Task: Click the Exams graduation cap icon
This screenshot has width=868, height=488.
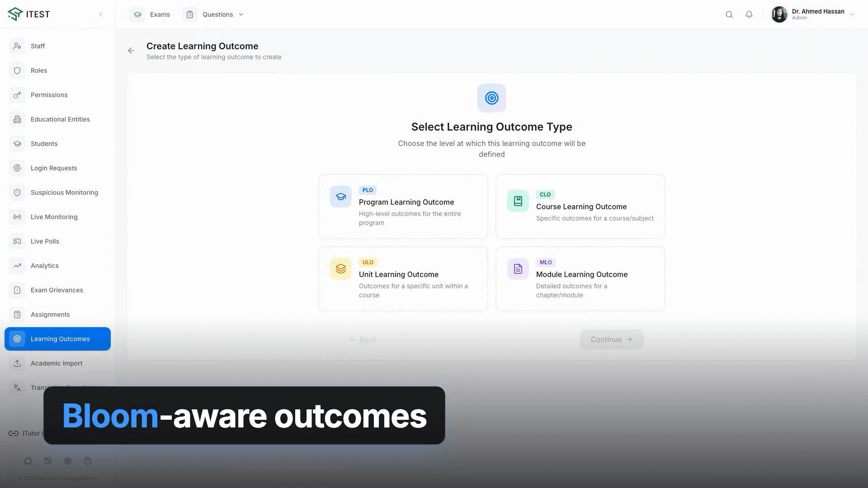Action: [137, 14]
